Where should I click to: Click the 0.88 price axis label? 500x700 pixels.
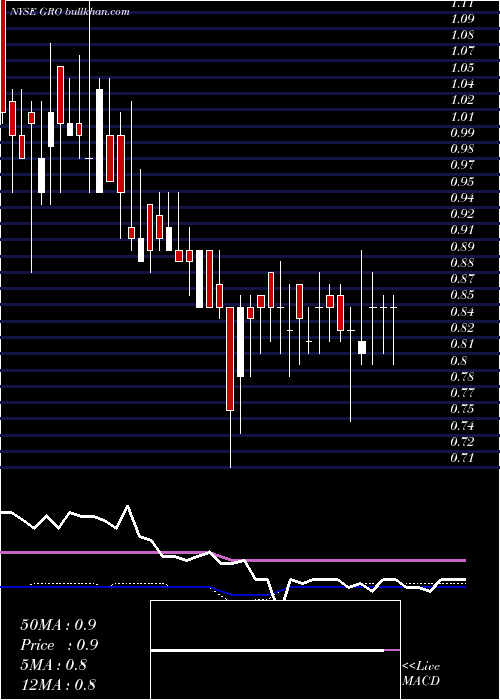[462, 263]
